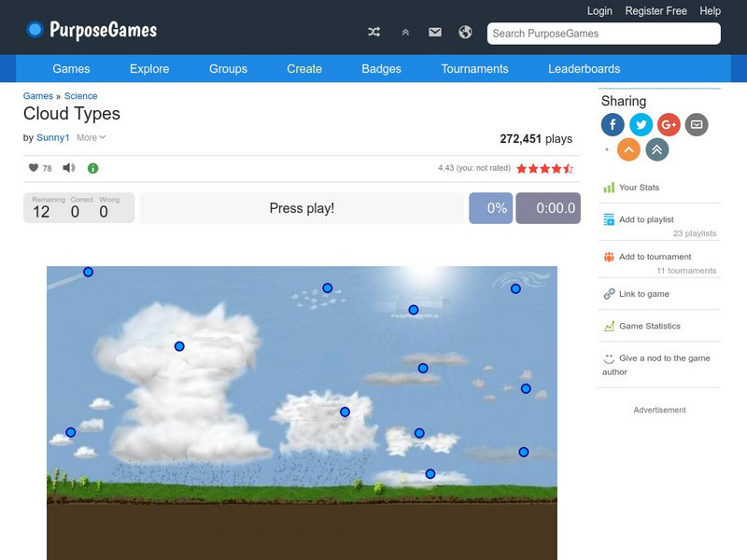The height and width of the screenshot is (560, 747).
Task: Share the game on Google+
Action: coord(669,124)
